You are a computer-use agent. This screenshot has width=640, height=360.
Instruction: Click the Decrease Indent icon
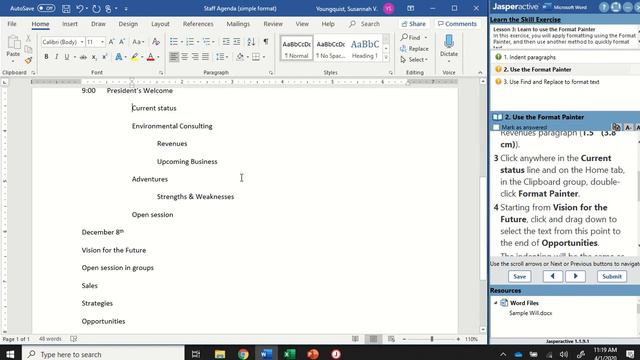coord(226,42)
